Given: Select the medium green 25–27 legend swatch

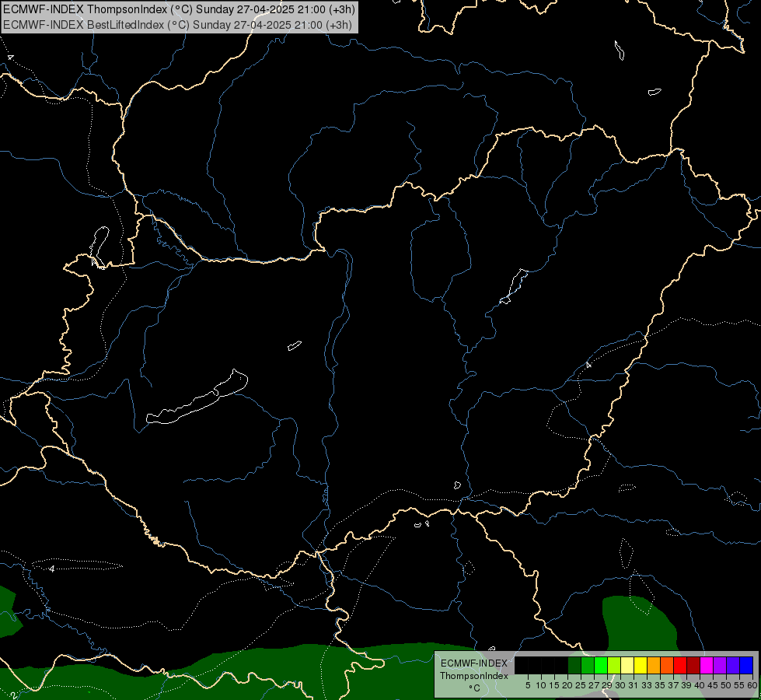Looking at the screenshot, I should (588, 666).
